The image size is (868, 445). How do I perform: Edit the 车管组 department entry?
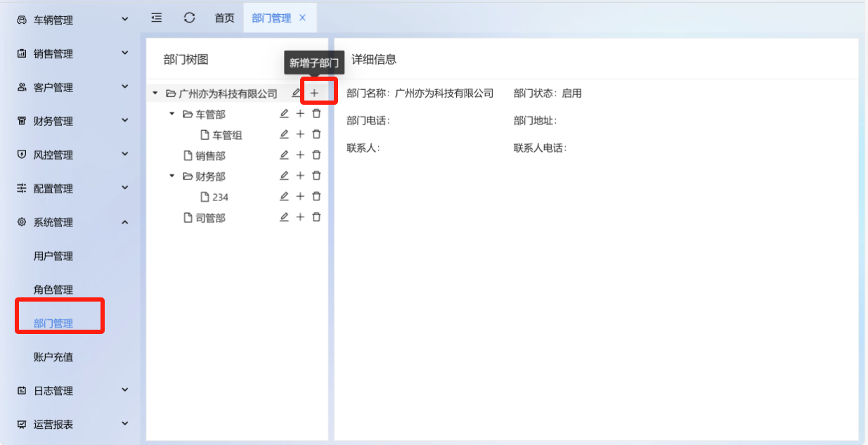click(284, 134)
